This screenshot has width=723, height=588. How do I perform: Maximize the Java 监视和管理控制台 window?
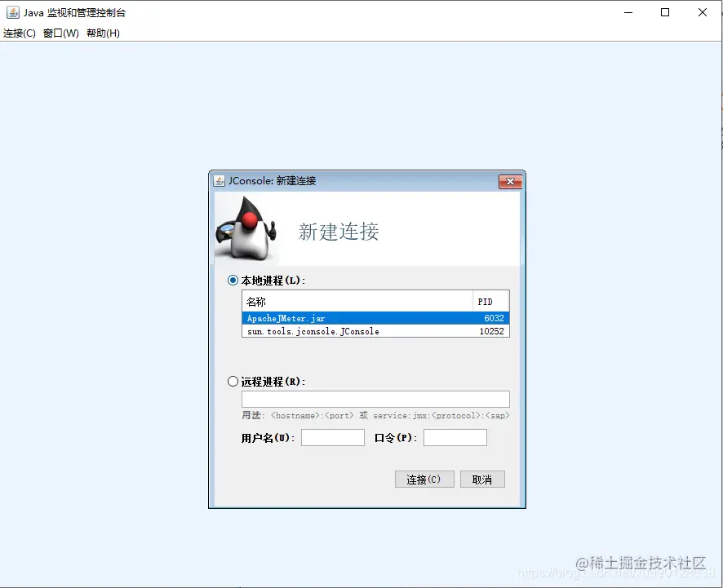click(665, 12)
